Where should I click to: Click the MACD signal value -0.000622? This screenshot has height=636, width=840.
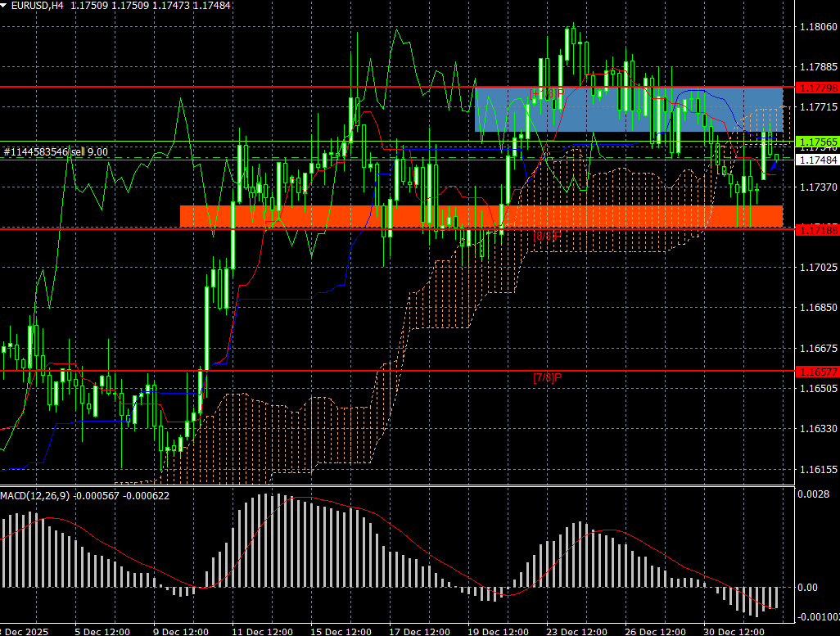click(x=147, y=495)
